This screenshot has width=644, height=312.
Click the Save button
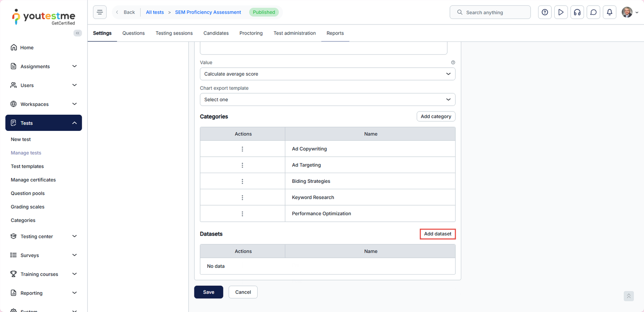pos(208,292)
